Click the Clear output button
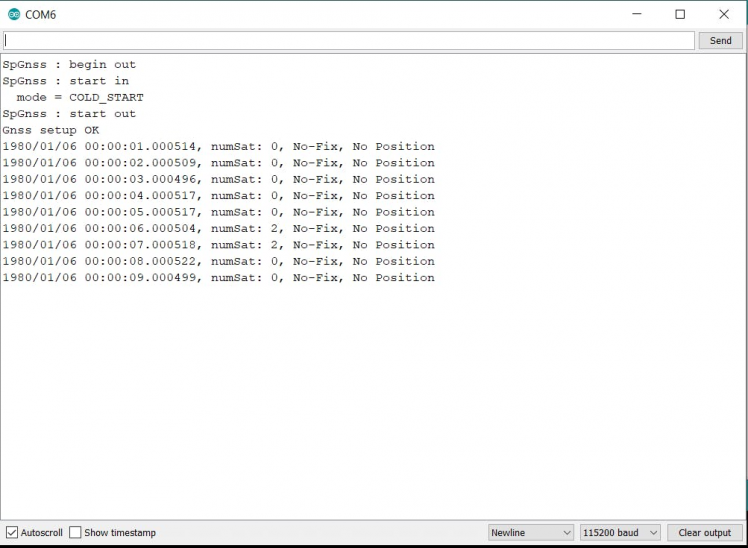 coord(705,532)
